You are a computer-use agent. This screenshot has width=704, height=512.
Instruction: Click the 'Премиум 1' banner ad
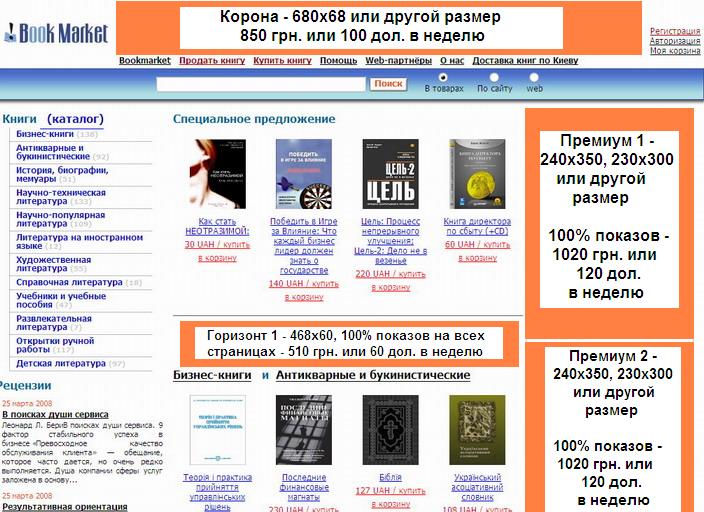click(x=609, y=223)
